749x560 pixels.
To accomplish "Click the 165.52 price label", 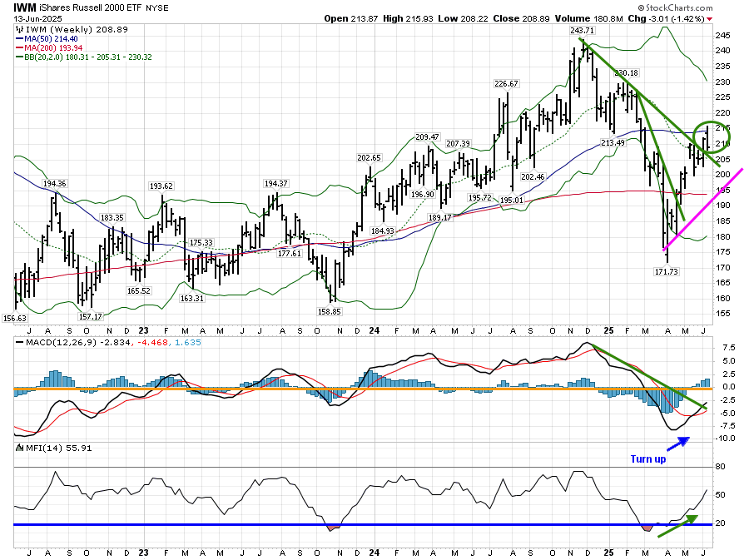I will tap(138, 290).
